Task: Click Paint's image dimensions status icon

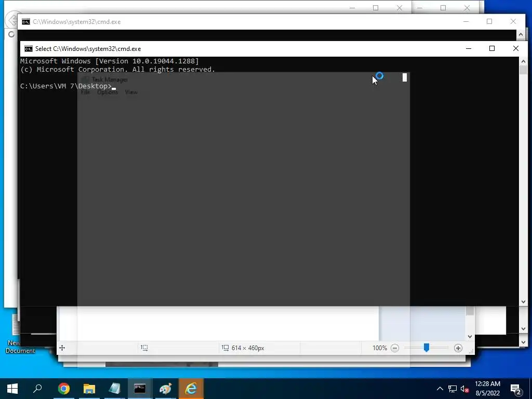Action: coord(225,348)
